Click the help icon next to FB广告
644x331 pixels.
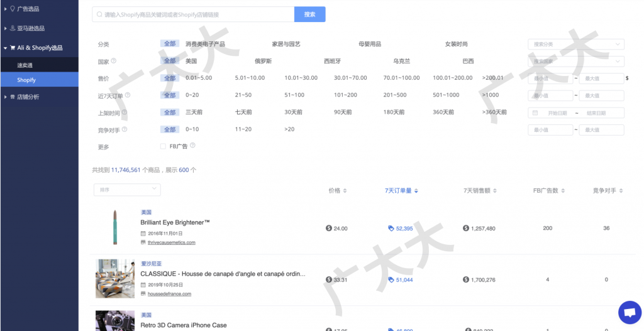pos(192,145)
